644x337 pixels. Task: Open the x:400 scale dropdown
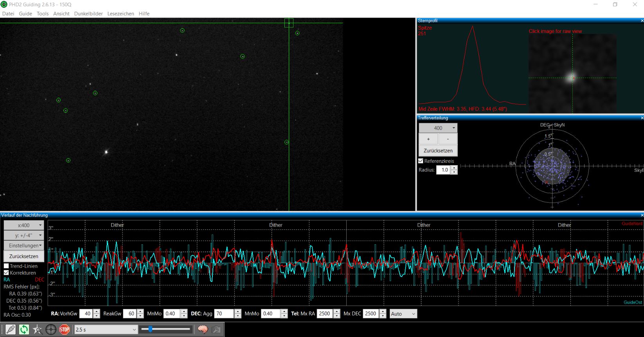click(x=24, y=225)
